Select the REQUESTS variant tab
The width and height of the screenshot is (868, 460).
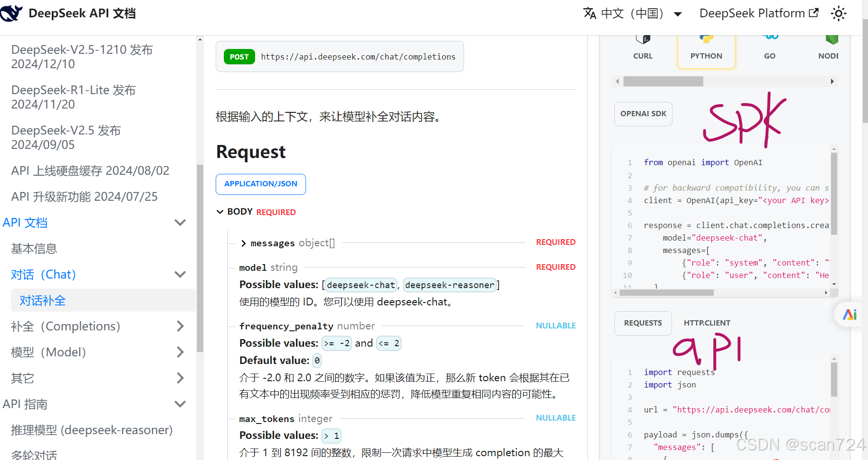643,323
